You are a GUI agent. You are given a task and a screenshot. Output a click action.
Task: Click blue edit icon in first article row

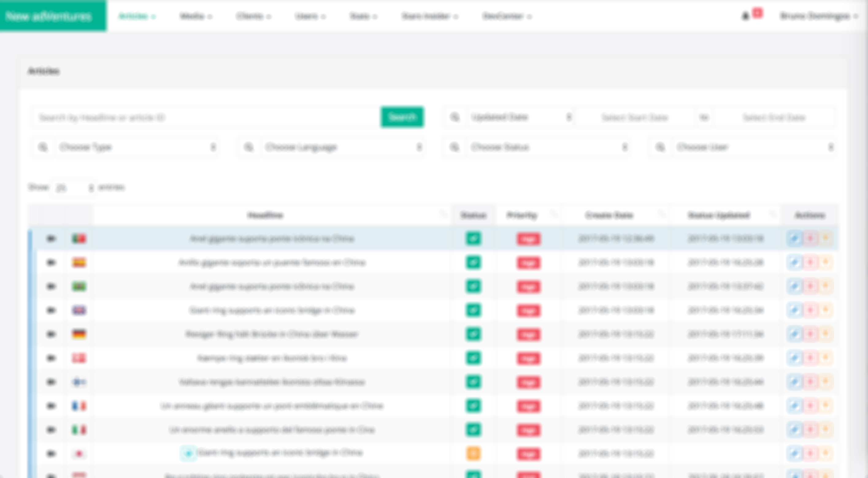(x=794, y=239)
